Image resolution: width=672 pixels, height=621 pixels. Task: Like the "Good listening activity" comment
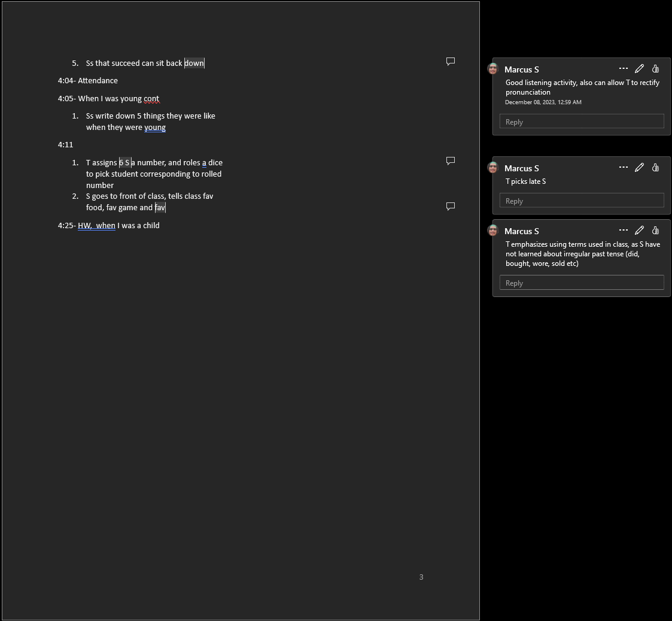655,69
